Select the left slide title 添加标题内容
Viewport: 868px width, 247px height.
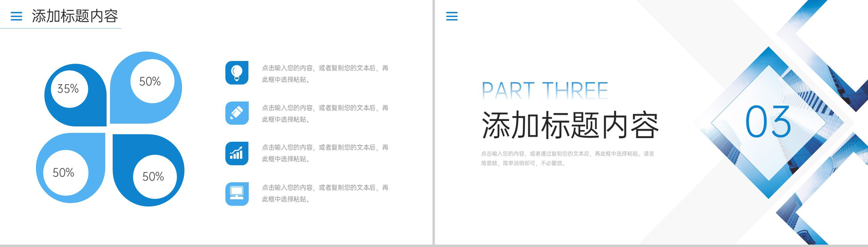75,16
